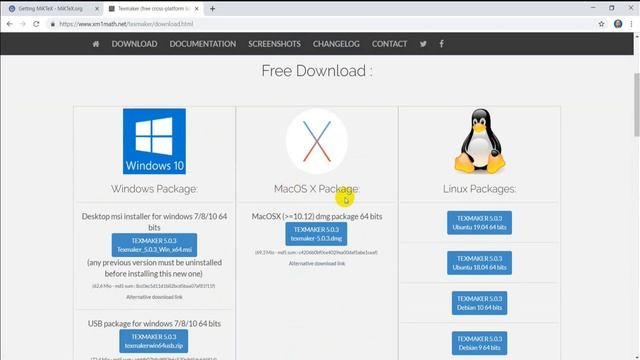Click the Windows 10 logo image

(154, 141)
